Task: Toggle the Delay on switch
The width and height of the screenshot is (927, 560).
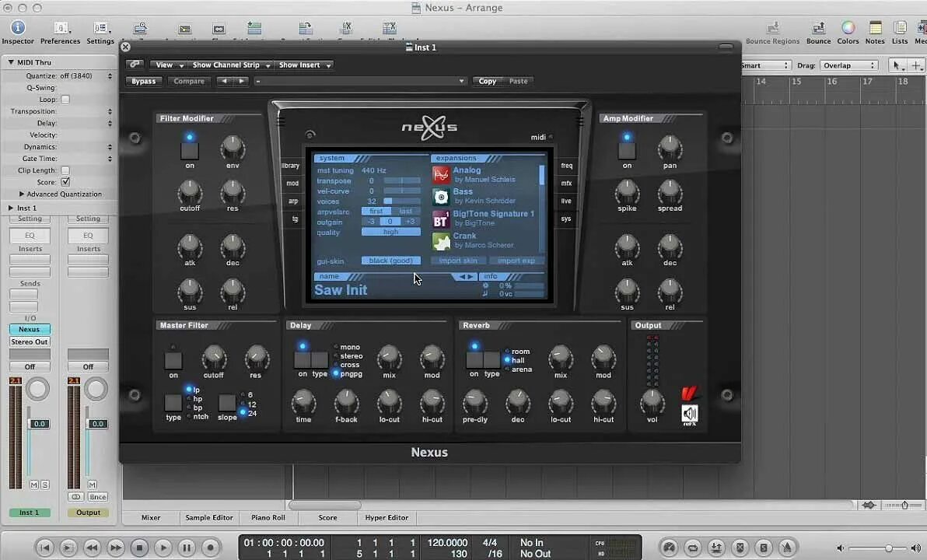Action: pos(303,359)
